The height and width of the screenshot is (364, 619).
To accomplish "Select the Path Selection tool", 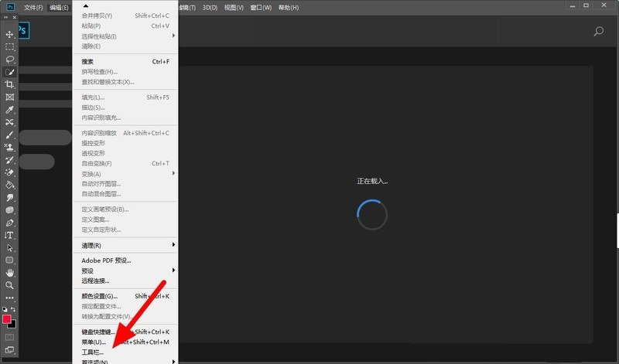I will coord(9,247).
